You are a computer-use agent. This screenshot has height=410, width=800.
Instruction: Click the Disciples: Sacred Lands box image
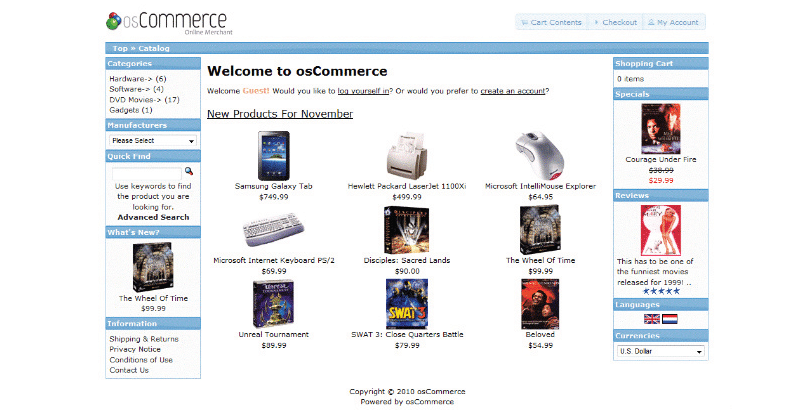point(407,230)
